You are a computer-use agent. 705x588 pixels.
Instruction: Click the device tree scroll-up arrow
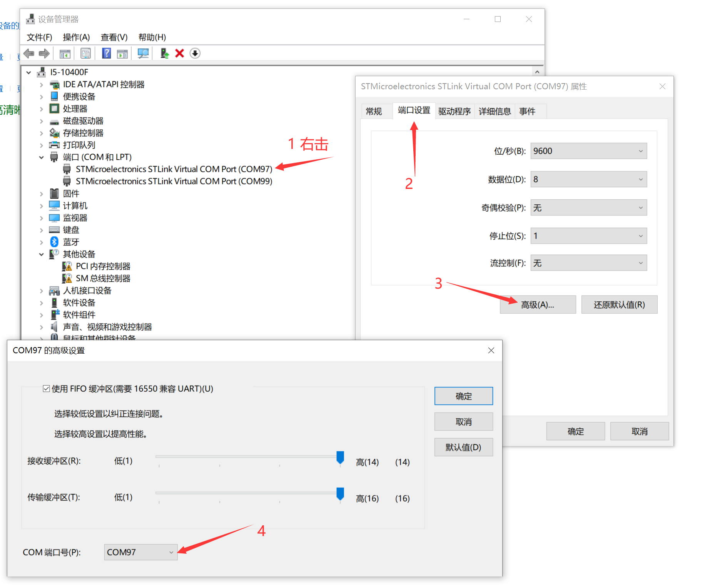(x=537, y=72)
